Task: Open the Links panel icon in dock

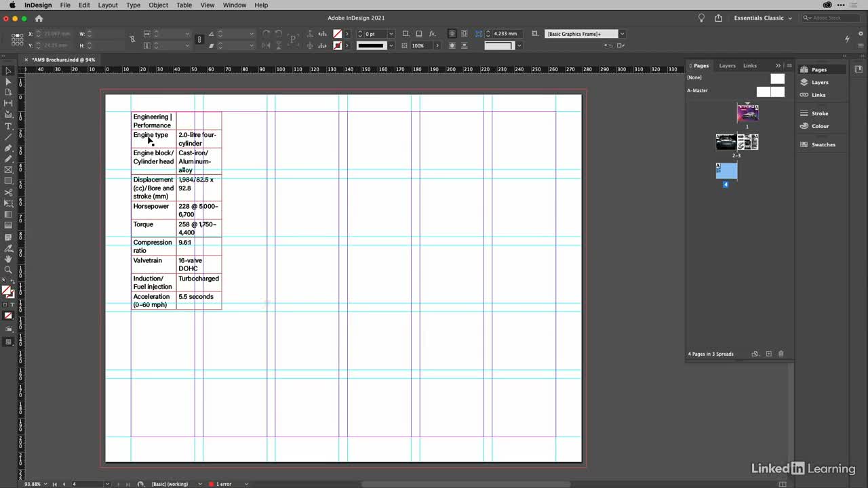Action: [804, 95]
